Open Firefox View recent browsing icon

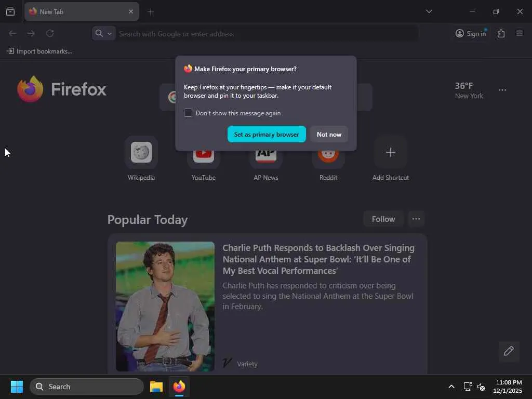click(x=10, y=11)
